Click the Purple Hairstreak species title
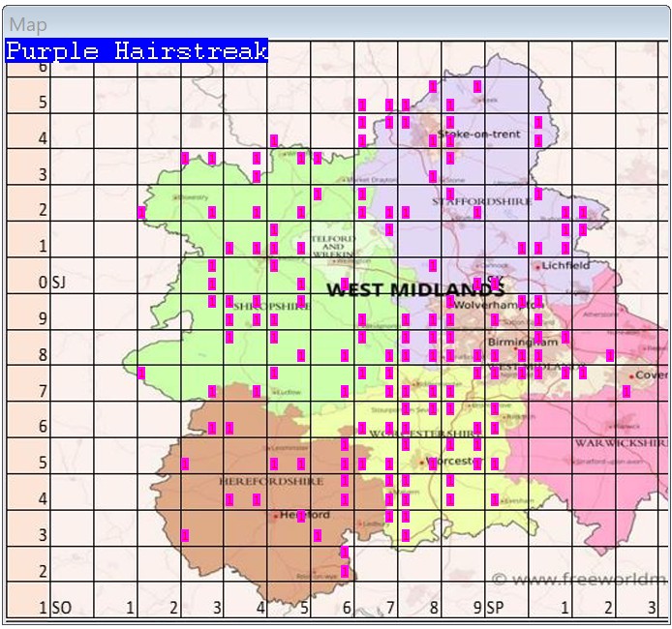Screen dimensions: 672x629 pyautogui.click(x=137, y=51)
